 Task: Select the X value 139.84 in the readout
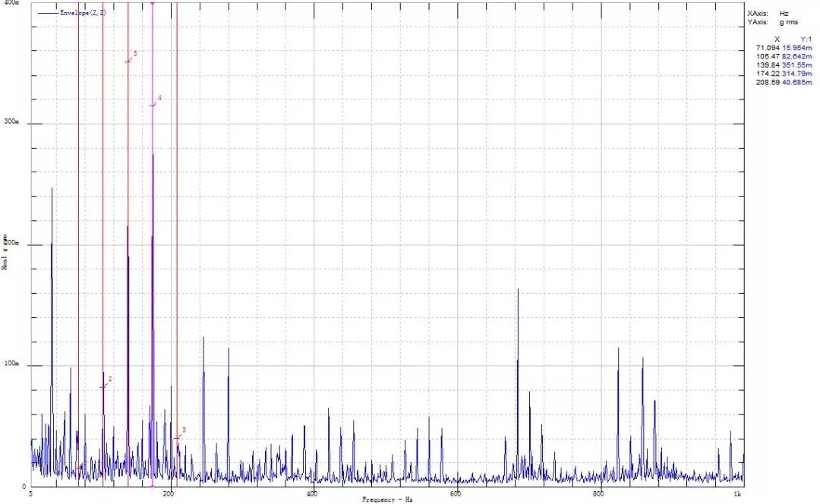click(x=768, y=65)
